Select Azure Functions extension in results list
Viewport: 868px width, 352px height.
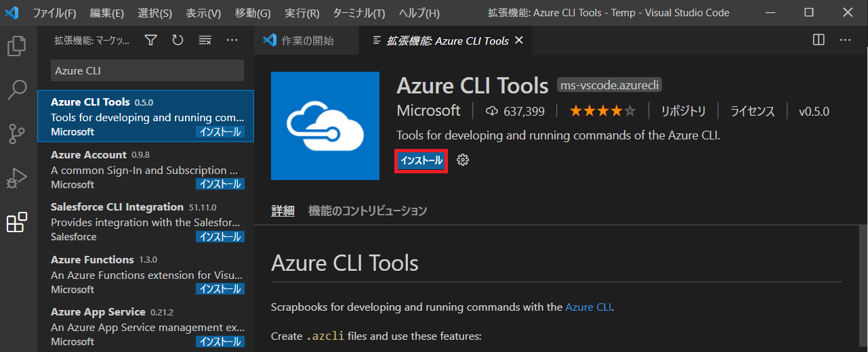(x=146, y=274)
